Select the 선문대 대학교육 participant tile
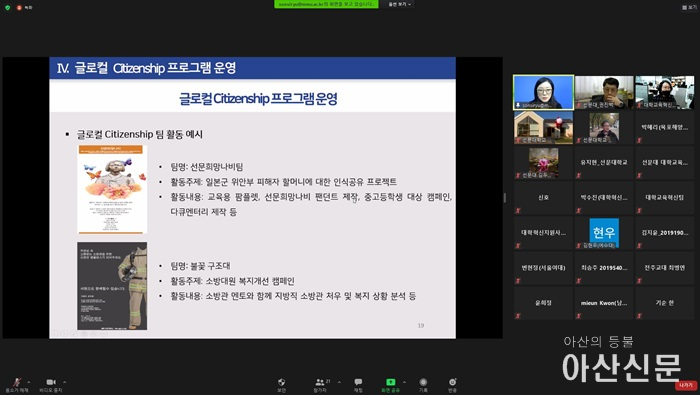 (665, 163)
